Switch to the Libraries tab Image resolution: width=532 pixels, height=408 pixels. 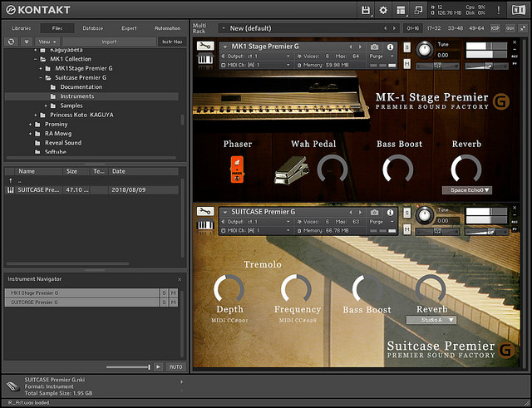pyautogui.click(x=22, y=28)
